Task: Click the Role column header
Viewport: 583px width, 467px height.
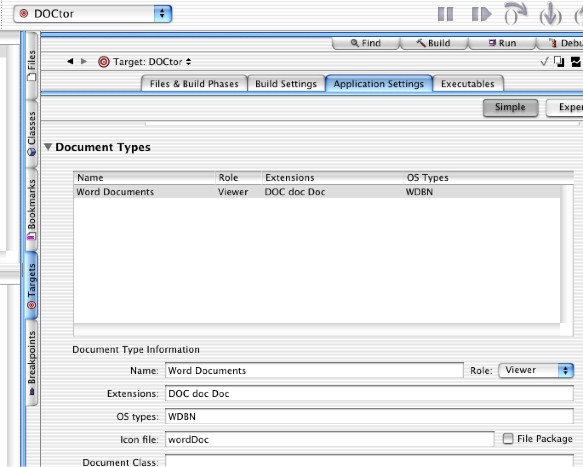Action: [238, 178]
